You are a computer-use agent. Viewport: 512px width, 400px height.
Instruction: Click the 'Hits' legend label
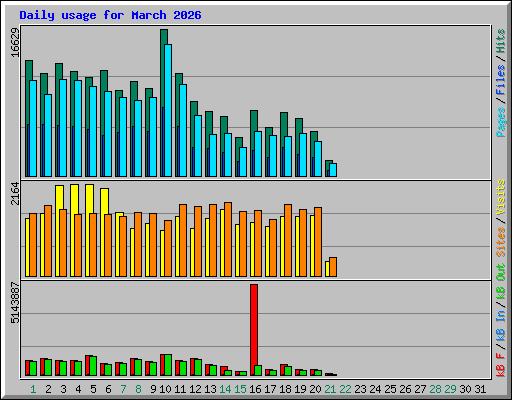tap(501, 41)
